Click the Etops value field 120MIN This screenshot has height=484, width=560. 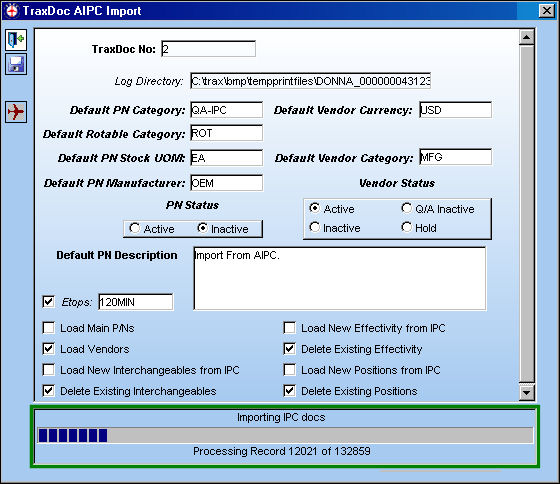[x=136, y=302]
